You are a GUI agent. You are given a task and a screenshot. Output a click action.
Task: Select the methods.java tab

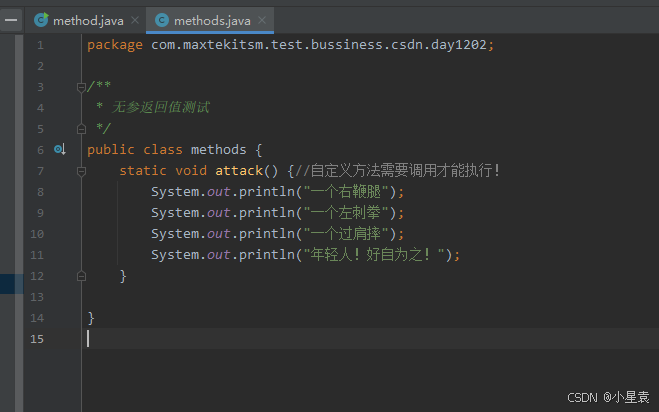click(x=210, y=20)
